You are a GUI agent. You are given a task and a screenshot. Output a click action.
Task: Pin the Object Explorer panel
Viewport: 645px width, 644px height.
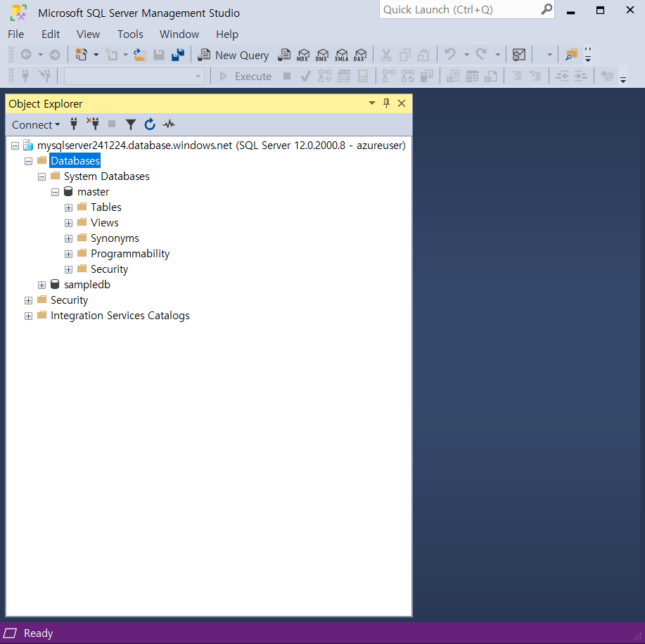(x=386, y=103)
